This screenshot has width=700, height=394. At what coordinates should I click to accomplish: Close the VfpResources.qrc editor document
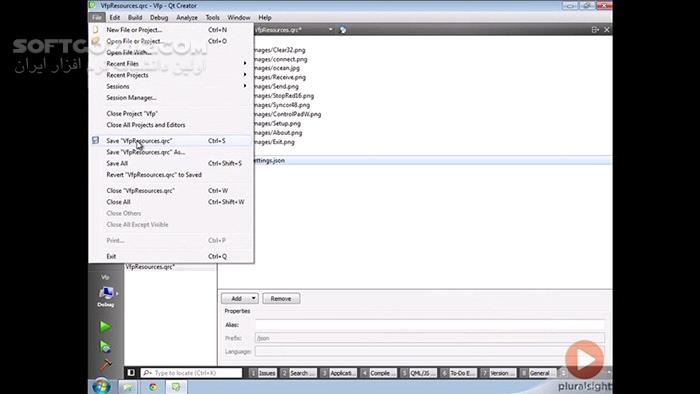coord(607,29)
